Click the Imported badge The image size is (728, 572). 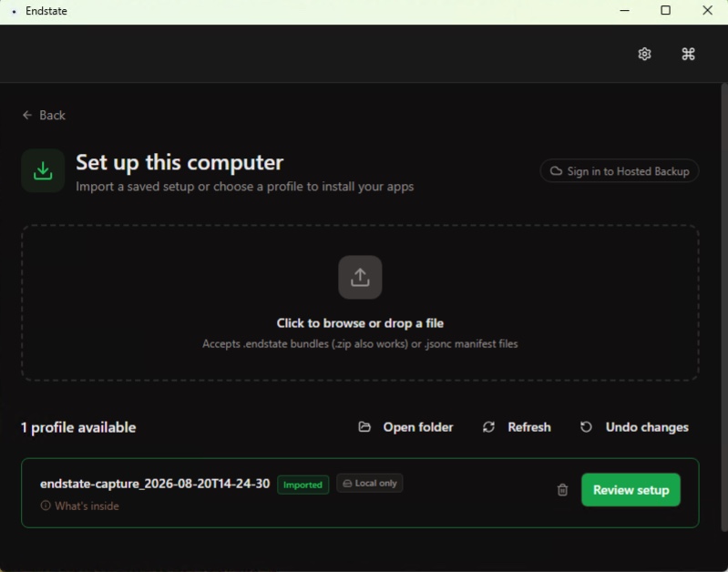302,485
